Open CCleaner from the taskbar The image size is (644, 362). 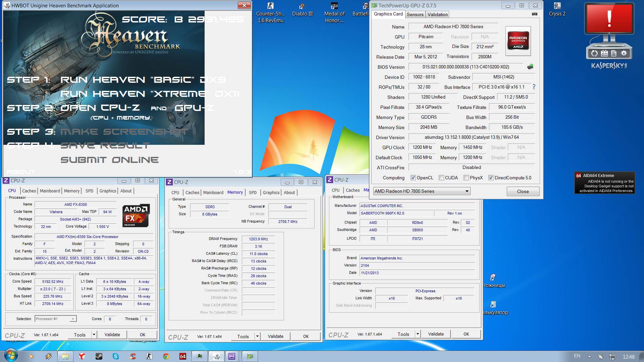(132, 356)
